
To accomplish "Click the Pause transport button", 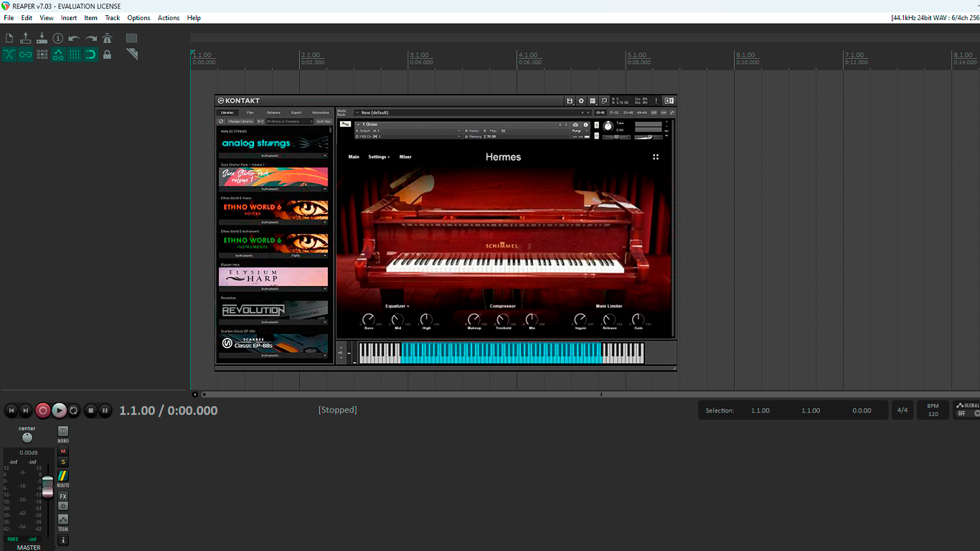I will tap(105, 410).
